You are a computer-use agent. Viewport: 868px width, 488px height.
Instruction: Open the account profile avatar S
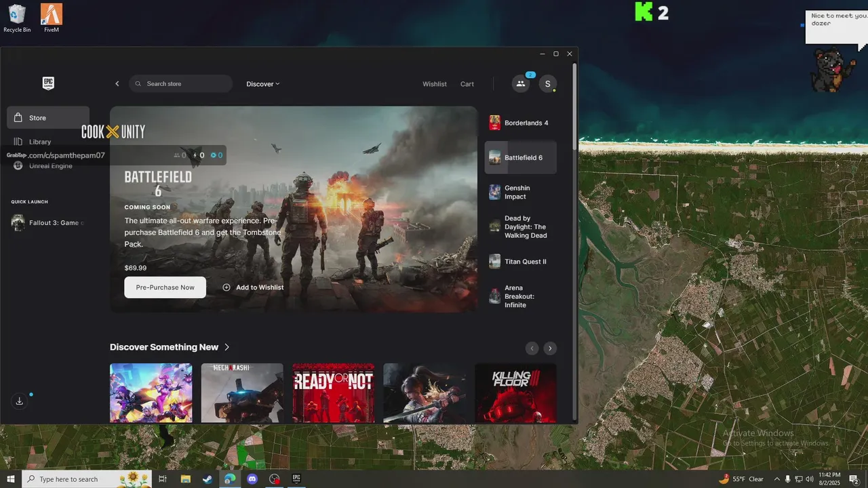(548, 84)
